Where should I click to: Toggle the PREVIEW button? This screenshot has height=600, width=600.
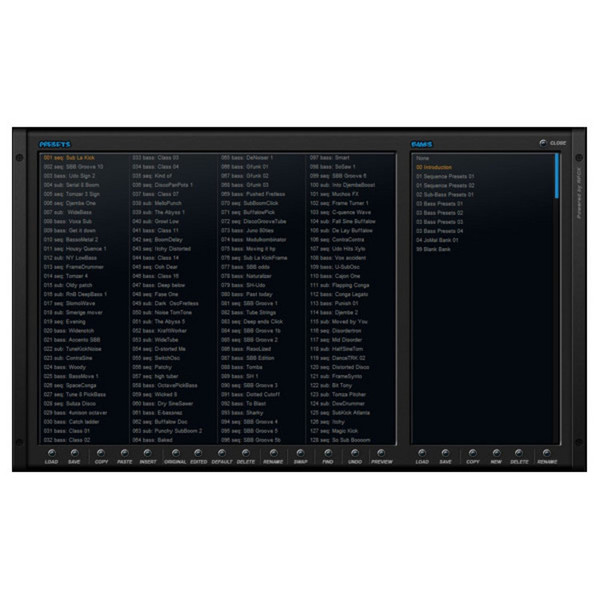coord(382,453)
